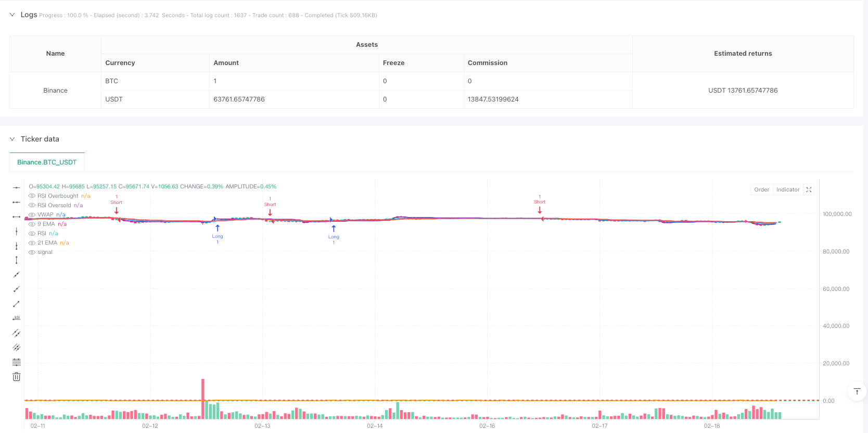Click the trash icon to delete drawings
This screenshot has width=868, height=433.
17,377
